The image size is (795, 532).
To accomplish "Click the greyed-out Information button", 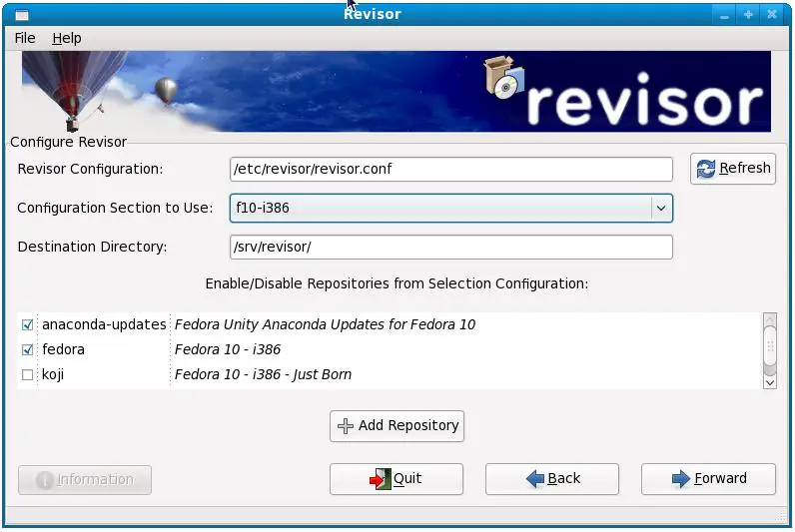I will (85, 480).
